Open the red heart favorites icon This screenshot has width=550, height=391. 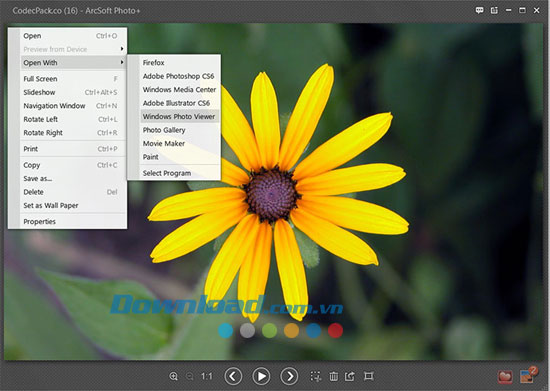tap(505, 377)
